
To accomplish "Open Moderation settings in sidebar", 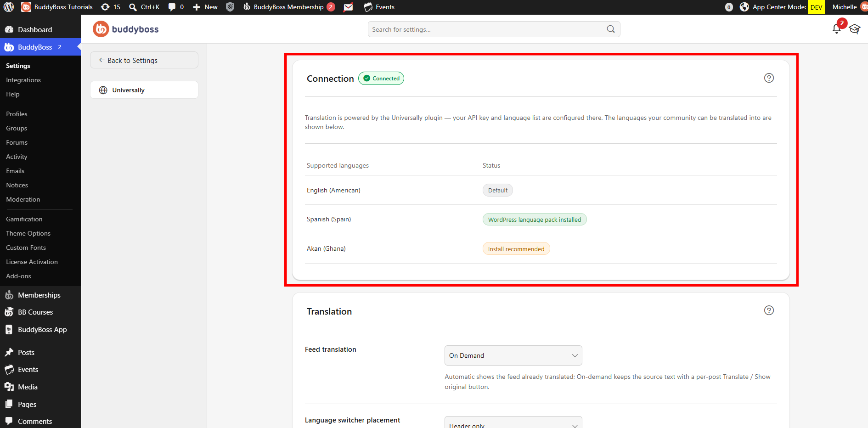I will (23, 199).
